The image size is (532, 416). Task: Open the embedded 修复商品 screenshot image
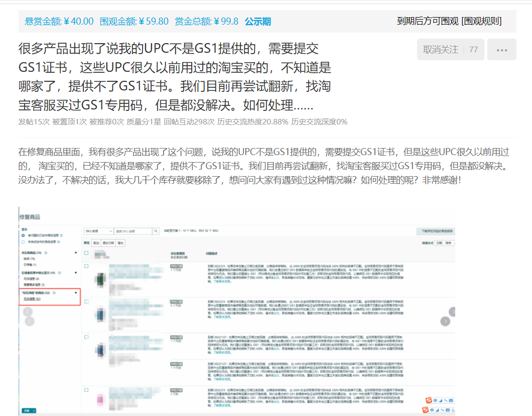coord(237,311)
